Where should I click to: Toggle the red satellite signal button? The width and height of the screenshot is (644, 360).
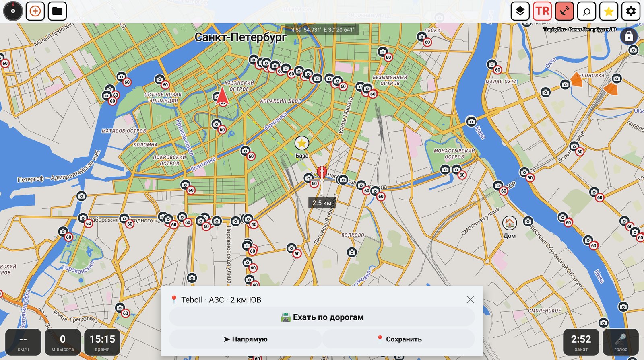pos(564,11)
